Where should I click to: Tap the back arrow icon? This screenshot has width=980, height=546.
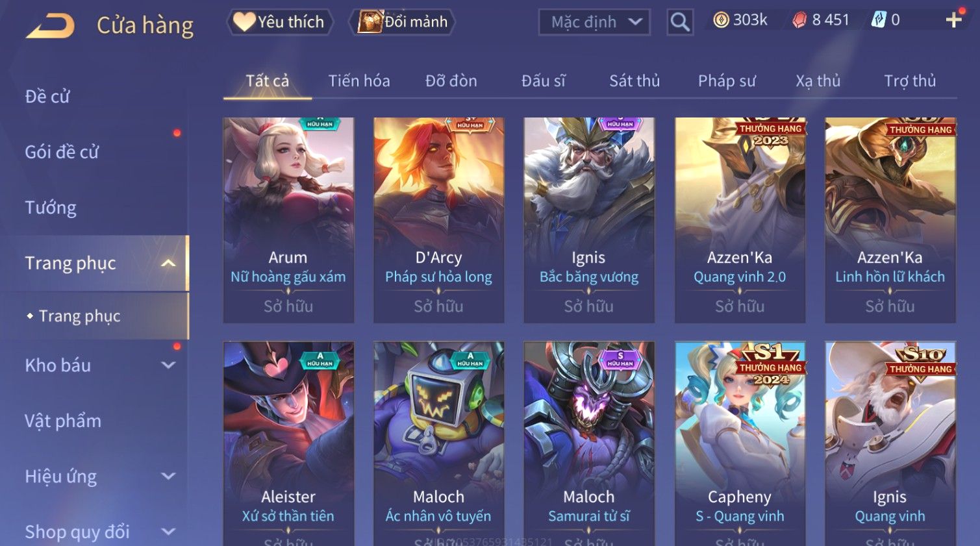[51, 25]
